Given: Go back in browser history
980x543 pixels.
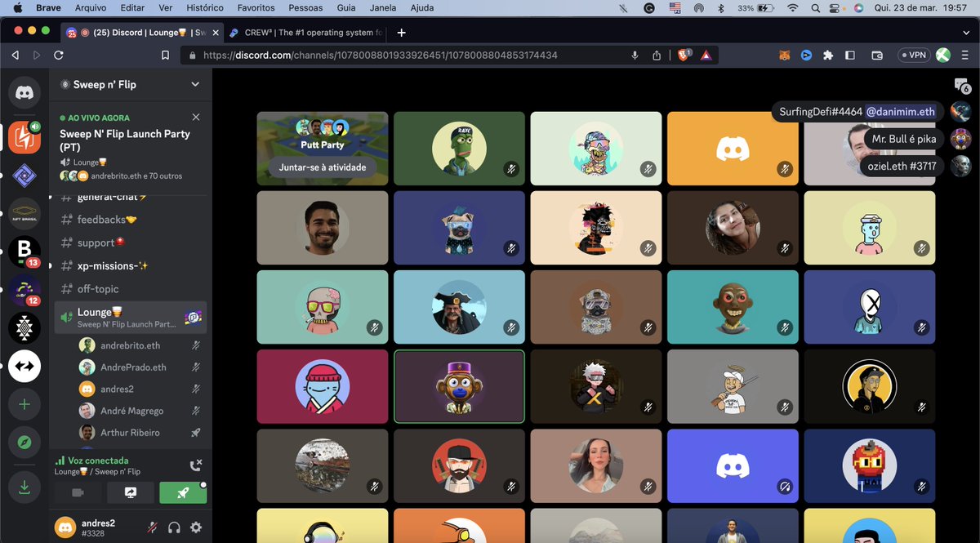Looking at the screenshot, I should point(15,56).
